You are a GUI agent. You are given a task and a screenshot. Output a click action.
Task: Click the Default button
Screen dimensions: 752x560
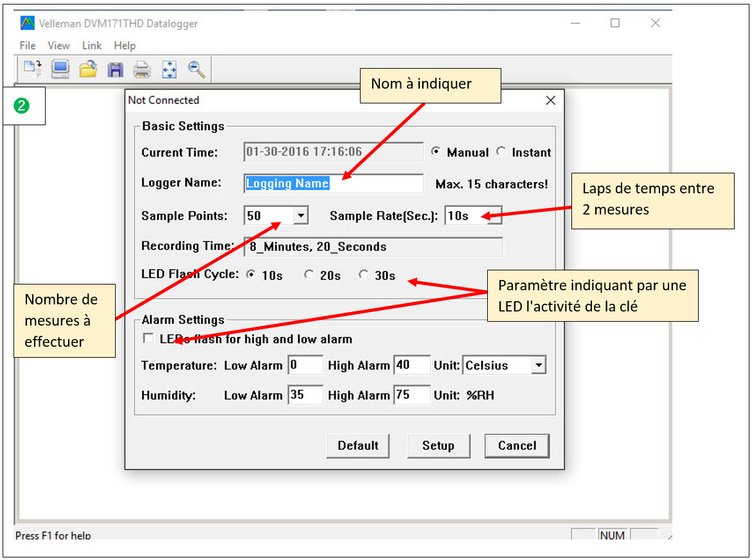(358, 445)
